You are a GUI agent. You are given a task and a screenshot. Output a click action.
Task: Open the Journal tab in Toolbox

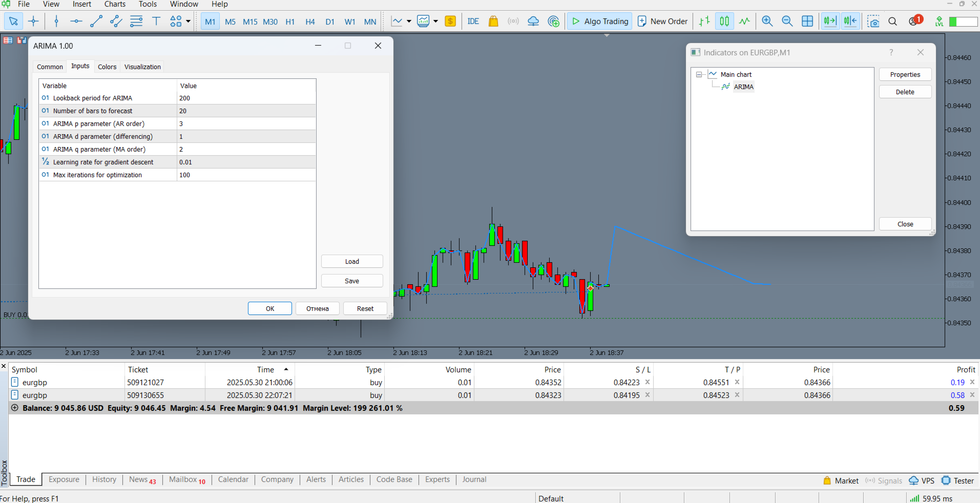(474, 479)
